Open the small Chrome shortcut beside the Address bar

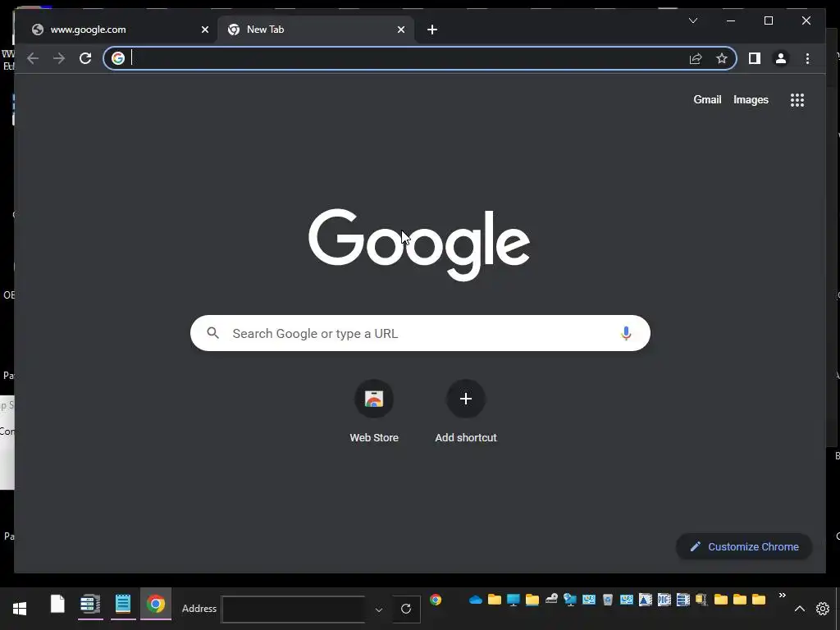tap(436, 600)
